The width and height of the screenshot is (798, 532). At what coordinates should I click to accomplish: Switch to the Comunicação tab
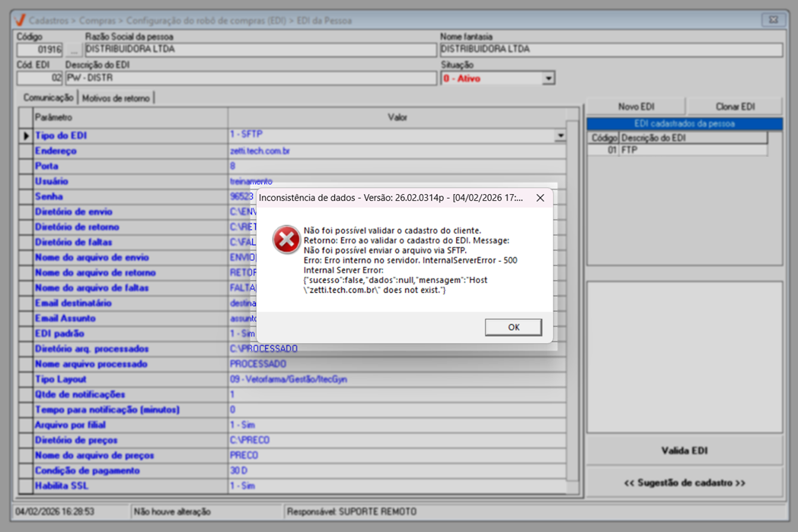pos(48,98)
